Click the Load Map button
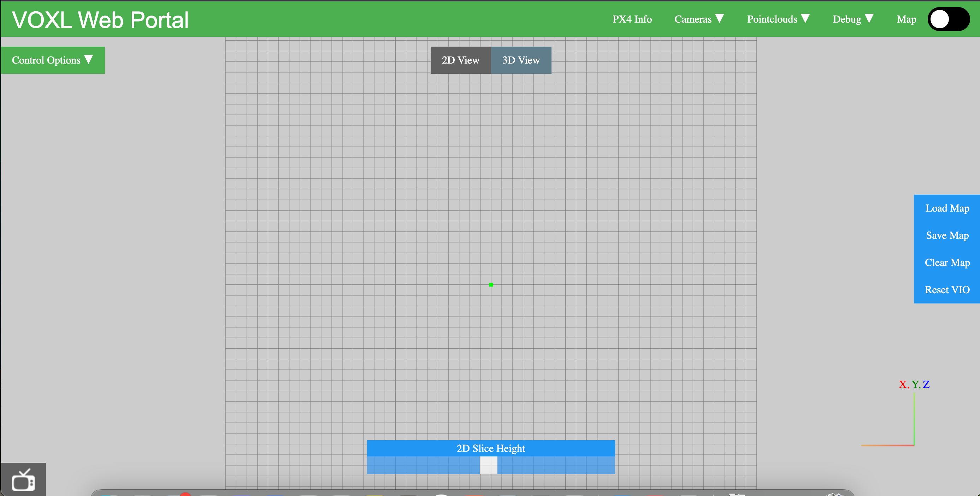980x496 pixels. (x=947, y=208)
